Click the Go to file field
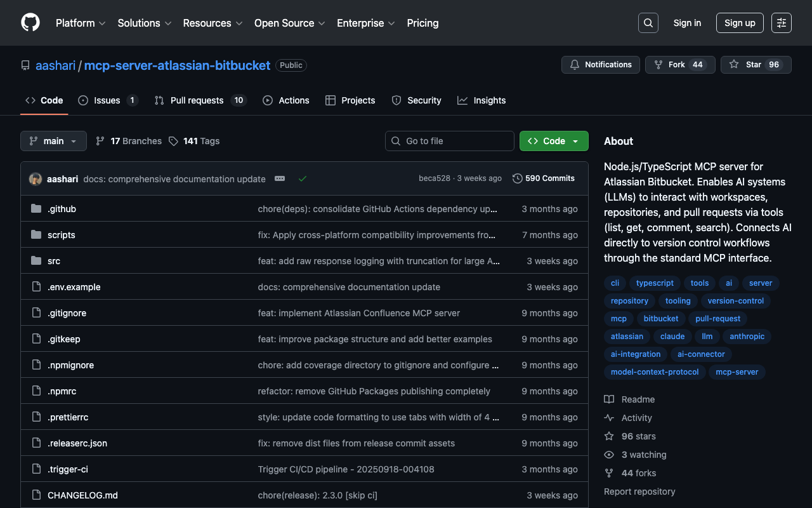 coord(449,141)
